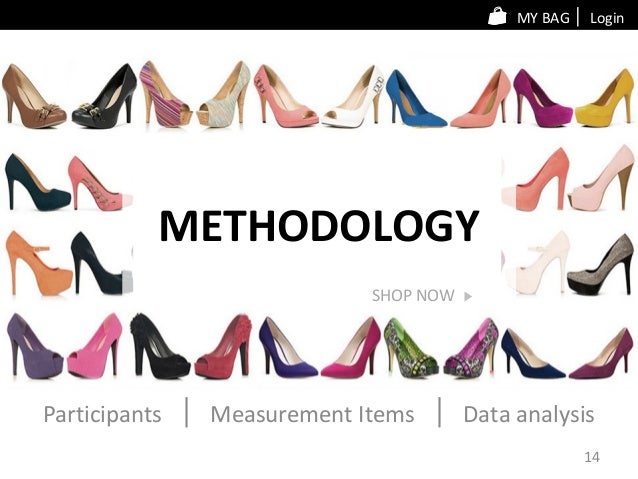Pick the green patterned studded heel
This screenshot has height=479, width=638.
click(x=411, y=348)
